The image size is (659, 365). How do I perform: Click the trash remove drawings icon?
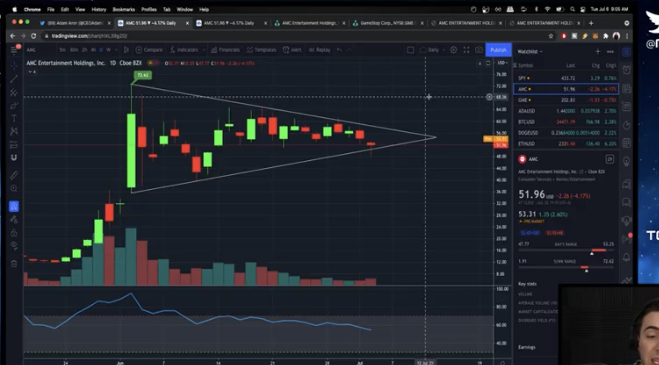[x=14, y=264]
